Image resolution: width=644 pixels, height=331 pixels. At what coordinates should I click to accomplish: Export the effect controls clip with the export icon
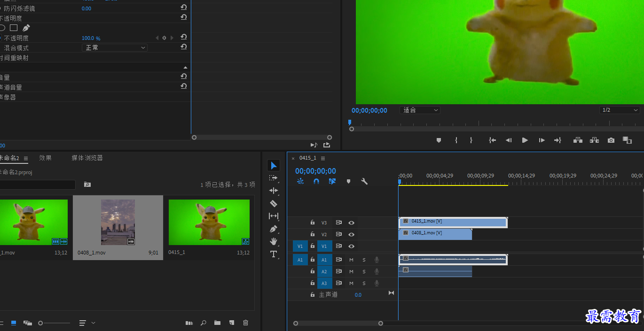[x=327, y=145]
